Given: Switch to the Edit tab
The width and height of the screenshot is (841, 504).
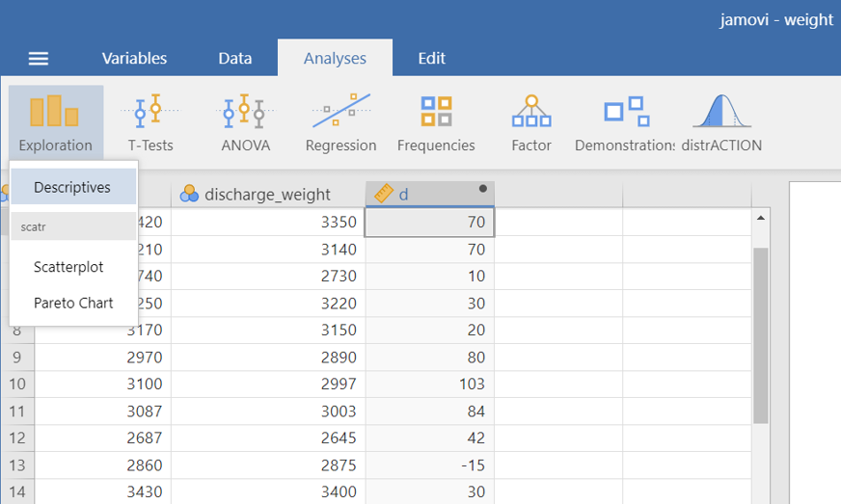Looking at the screenshot, I should pyautogui.click(x=431, y=59).
